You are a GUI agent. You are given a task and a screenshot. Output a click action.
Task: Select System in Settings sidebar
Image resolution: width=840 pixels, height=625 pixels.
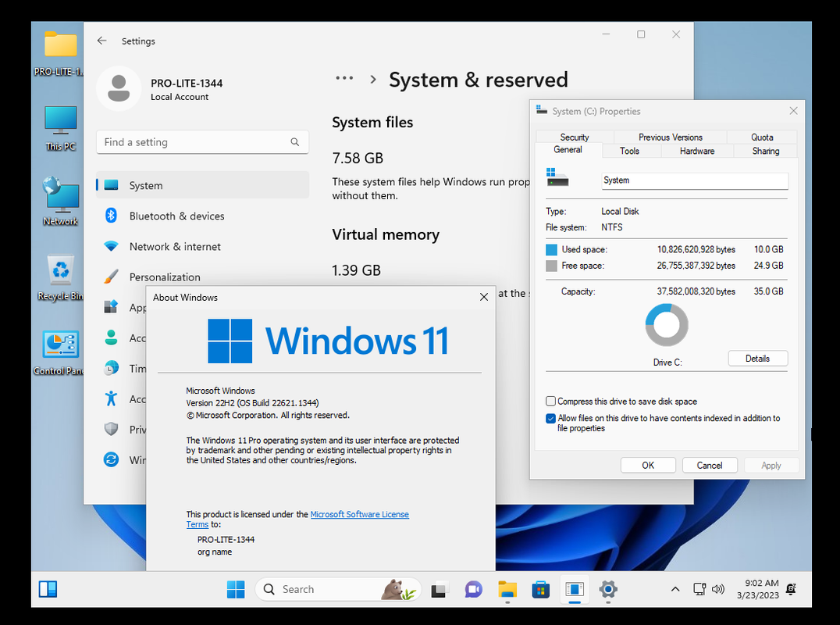pyautogui.click(x=202, y=185)
